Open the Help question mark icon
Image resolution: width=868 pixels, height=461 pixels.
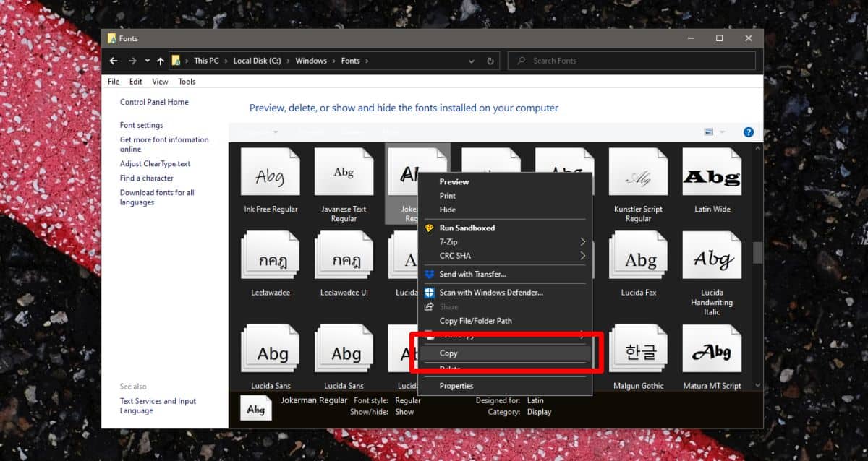click(x=749, y=132)
